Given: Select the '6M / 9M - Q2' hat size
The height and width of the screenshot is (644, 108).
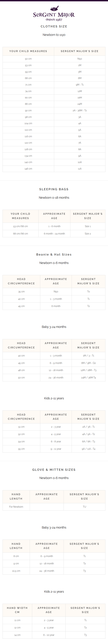Looking at the screenshot, I should click(88, 363).
